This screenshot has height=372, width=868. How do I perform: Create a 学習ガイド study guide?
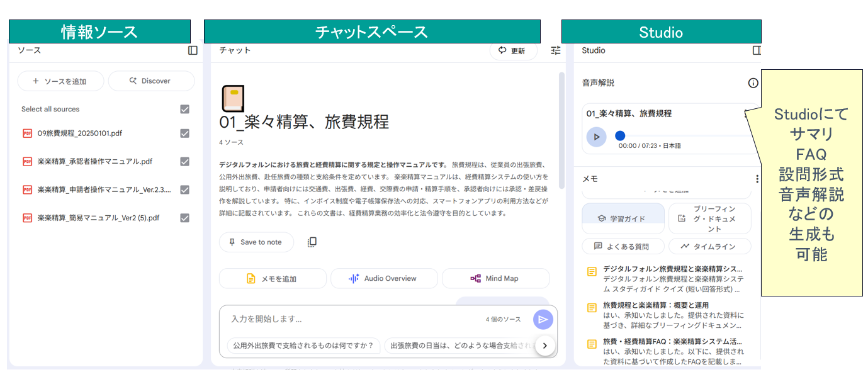tap(623, 218)
